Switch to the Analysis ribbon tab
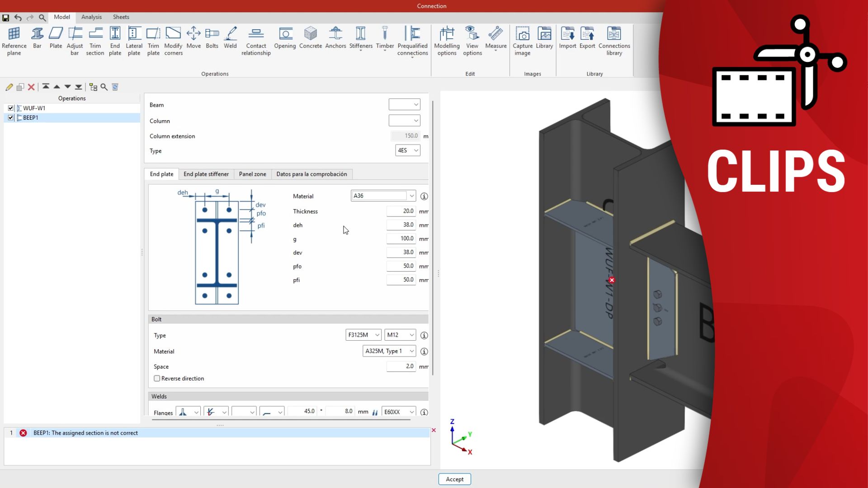Image resolution: width=868 pixels, height=488 pixels. point(91,17)
